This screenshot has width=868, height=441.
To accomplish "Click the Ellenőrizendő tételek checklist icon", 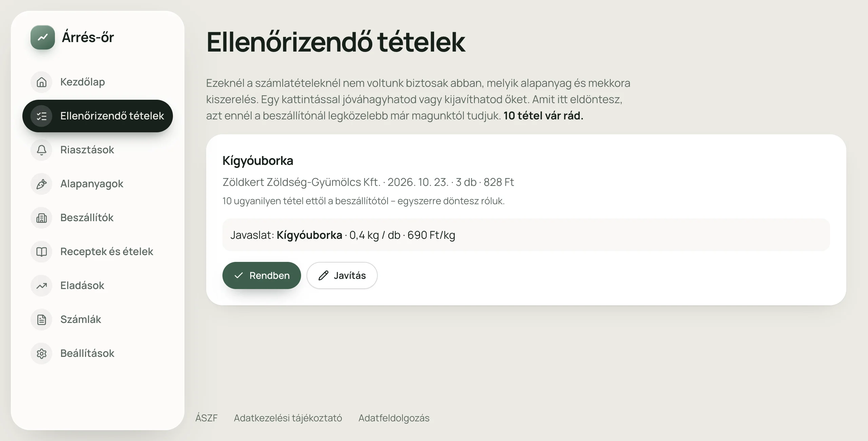I will (x=41, y=116).
